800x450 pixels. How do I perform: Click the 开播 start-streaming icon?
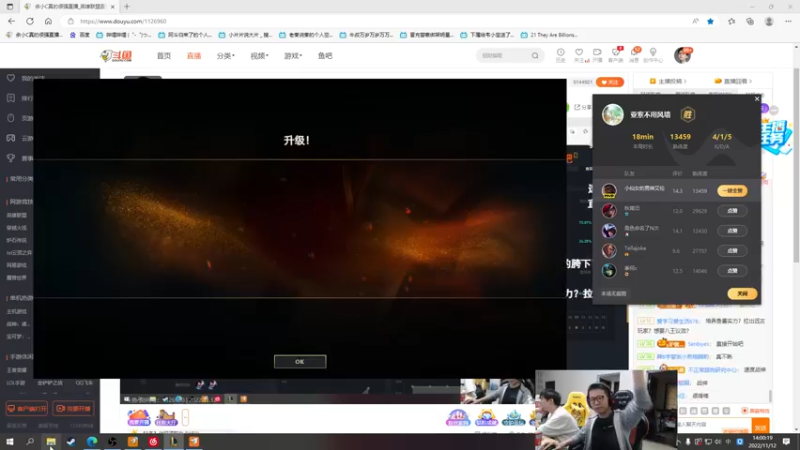[597, 55]
